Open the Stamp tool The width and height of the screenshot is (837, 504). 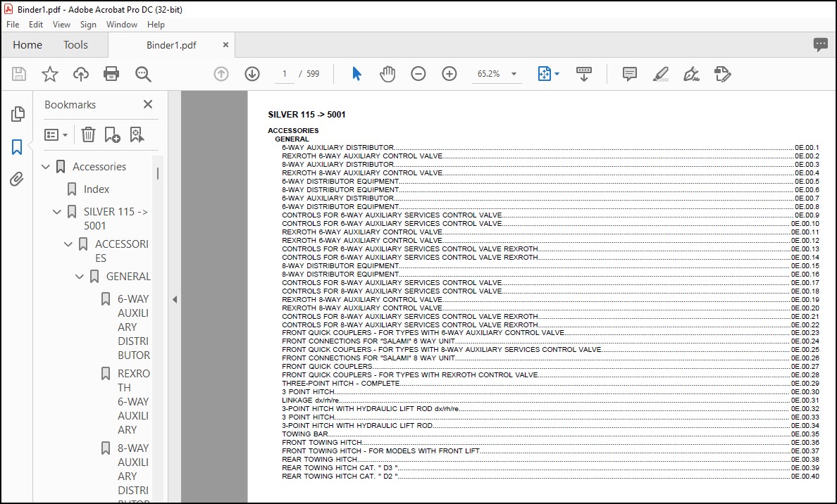722,74
